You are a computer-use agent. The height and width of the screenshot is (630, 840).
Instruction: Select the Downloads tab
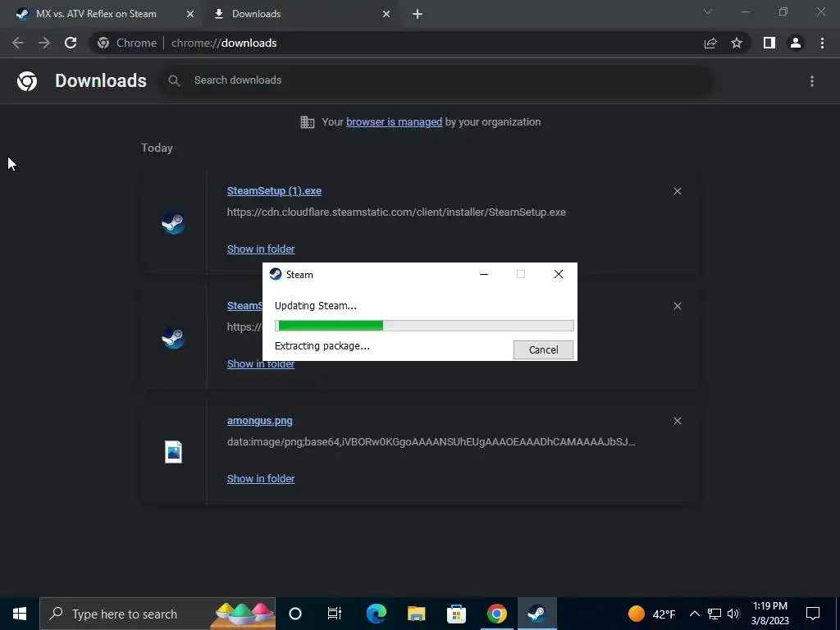(256, 14)
